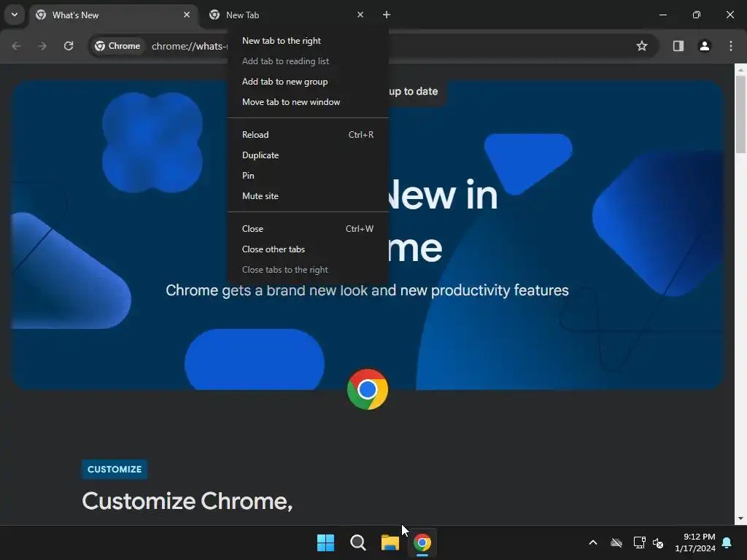Click the scrollbar down arrow
Image resolution: width=747 pixels, height=560 pixels.
tap(740, 518)
